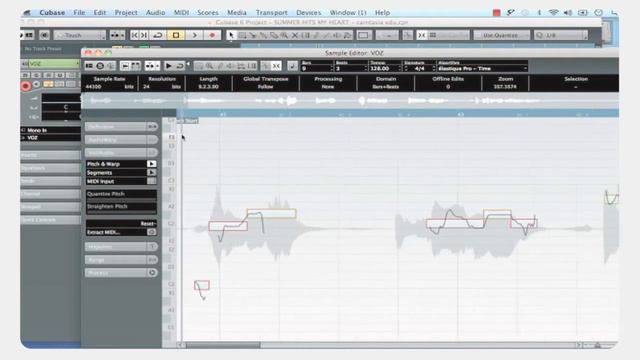Open the Devices menu
The height and width of the screenshot is (360, 640).
[x=308, y=13]
